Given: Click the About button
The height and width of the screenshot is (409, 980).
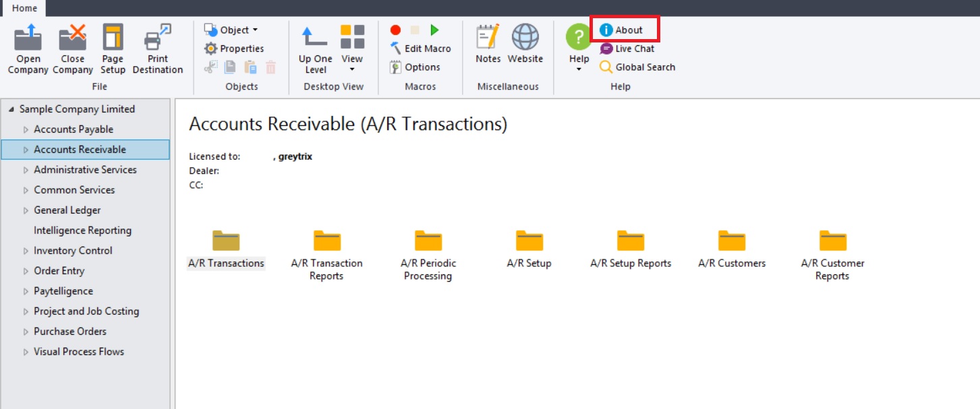Looking at the screenshot, I should click(x=624, y=29).
